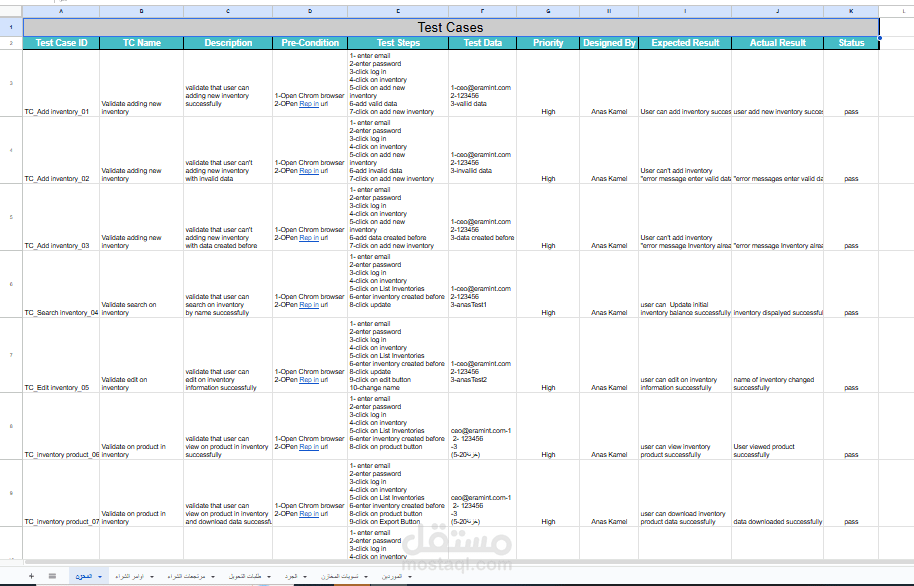This screenshot has height=586, width=914.
Task: Add a new sheet with the plus icon
Action: [x=31, y=576]
